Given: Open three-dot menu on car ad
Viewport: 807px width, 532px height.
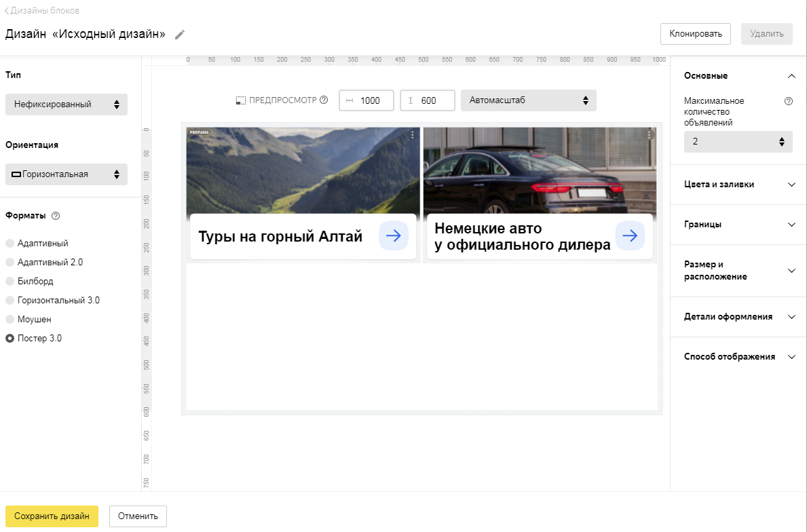Looking at the screenshot, I should [x=649, y=135].
